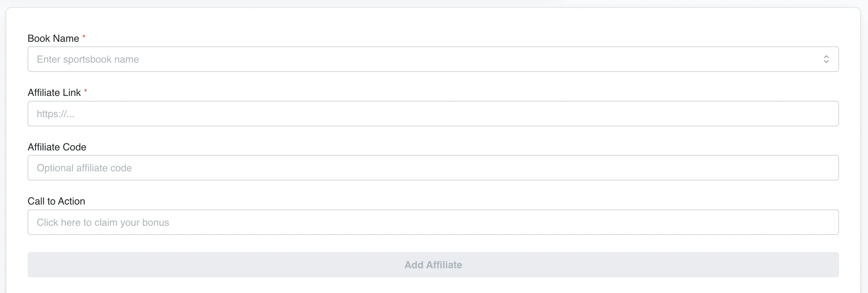Screen dimensions: 868x293
Task: Click 'Click here to claim your bonus' placeholder
Action: (103, 223)
